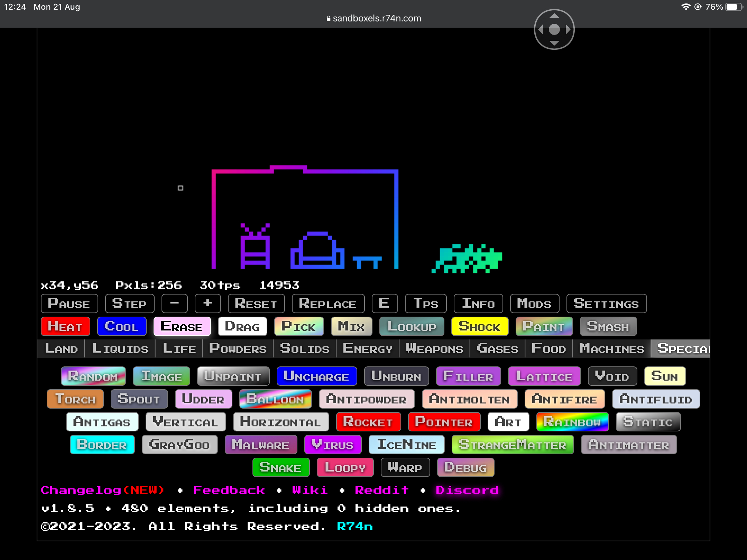Select the Snake element
747x560 pixels.
(280, 467)
